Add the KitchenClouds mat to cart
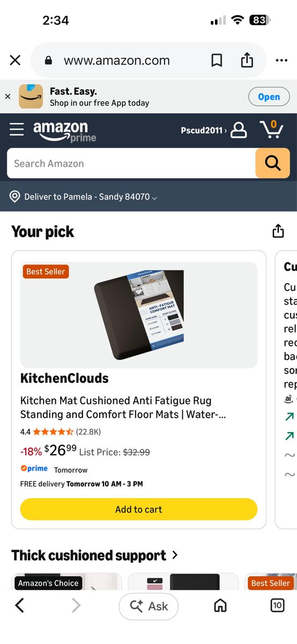The image size is (297, 644). (x=139, y=509)
